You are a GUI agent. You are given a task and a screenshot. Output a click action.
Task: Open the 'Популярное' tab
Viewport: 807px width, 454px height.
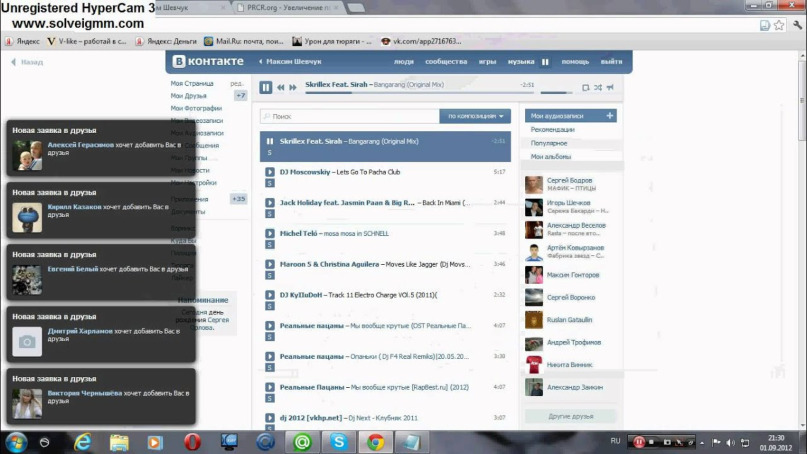point(549,143)
